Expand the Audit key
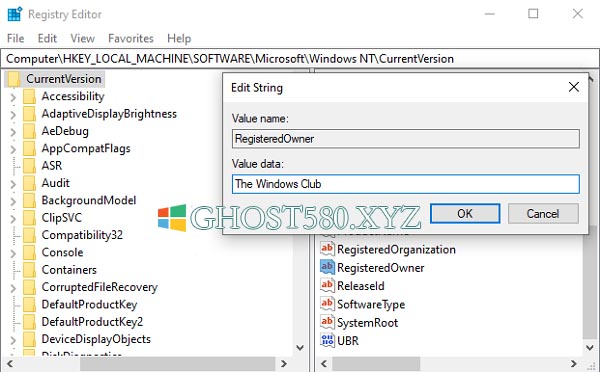 [x=13, y=184]
